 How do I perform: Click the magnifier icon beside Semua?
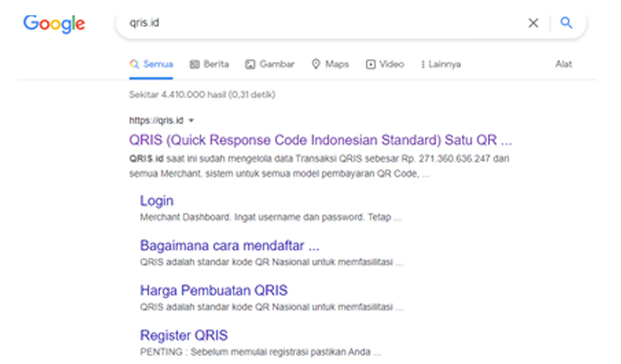coord(134,64)
